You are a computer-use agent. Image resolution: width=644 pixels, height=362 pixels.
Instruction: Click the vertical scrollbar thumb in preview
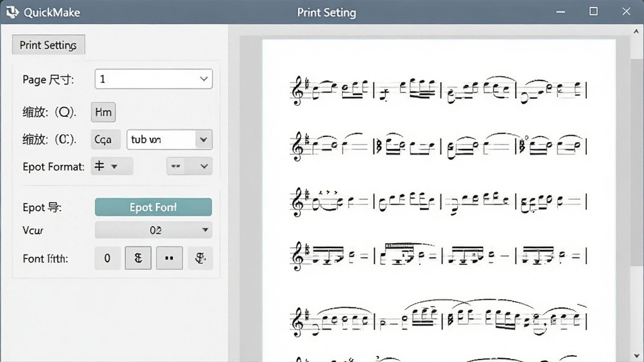(x=636, y=162)
